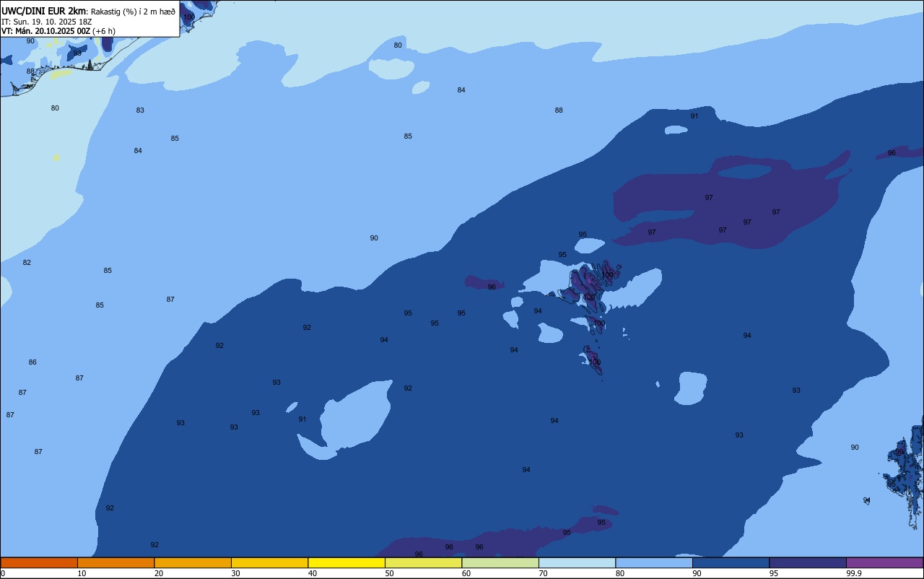The width and height of the screenshot is (924, 579).
Task: Choose the 50–60 pale yellow-green legend swatch
Action: click(x=423, y=562)
